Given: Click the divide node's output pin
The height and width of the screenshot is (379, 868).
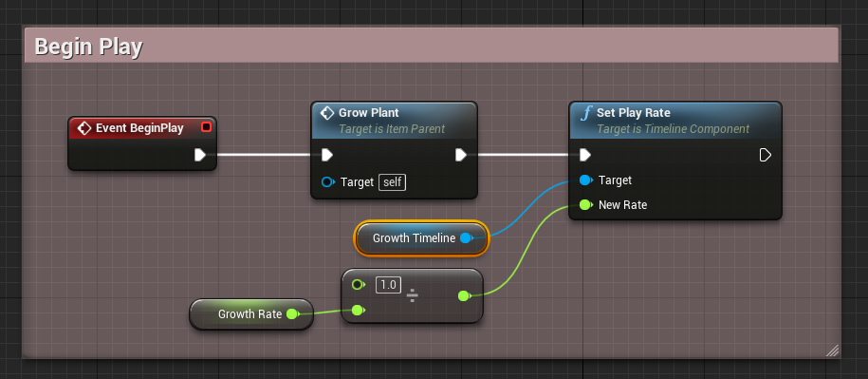Looking at the screenshot, I should tap(465, 296).
